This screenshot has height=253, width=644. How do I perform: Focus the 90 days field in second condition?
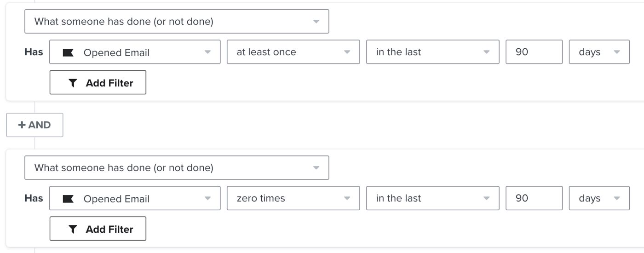coord(534,198)
